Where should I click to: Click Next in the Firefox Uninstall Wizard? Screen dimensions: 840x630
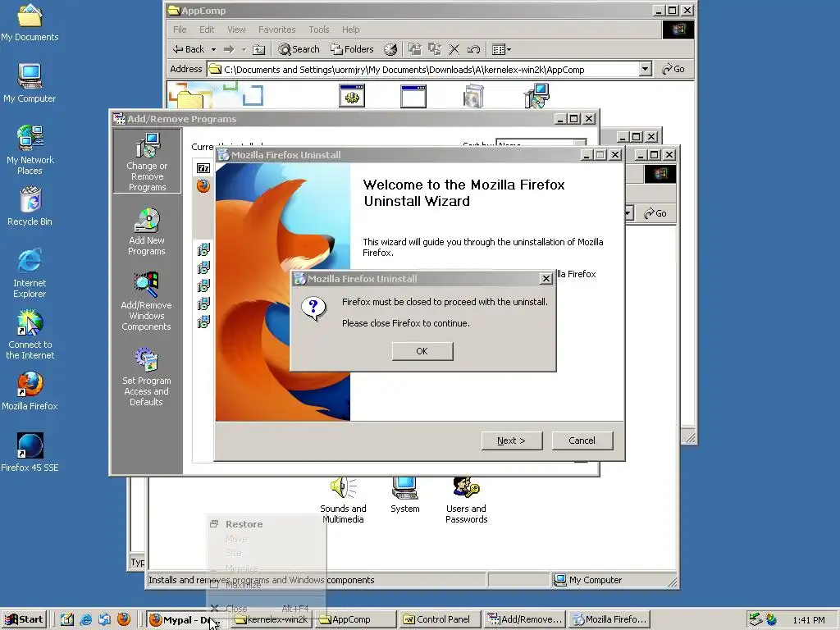pyautogui.click(x=512, y=441)
